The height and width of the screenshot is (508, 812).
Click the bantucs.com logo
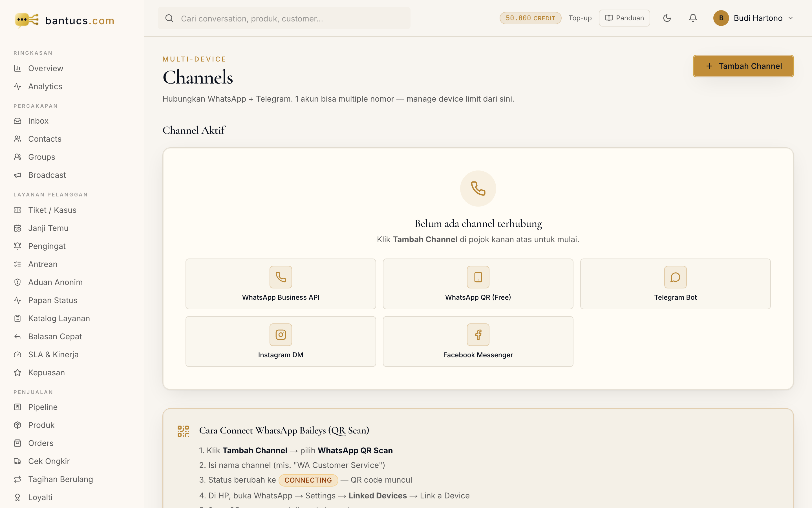(x=65, y=21)
